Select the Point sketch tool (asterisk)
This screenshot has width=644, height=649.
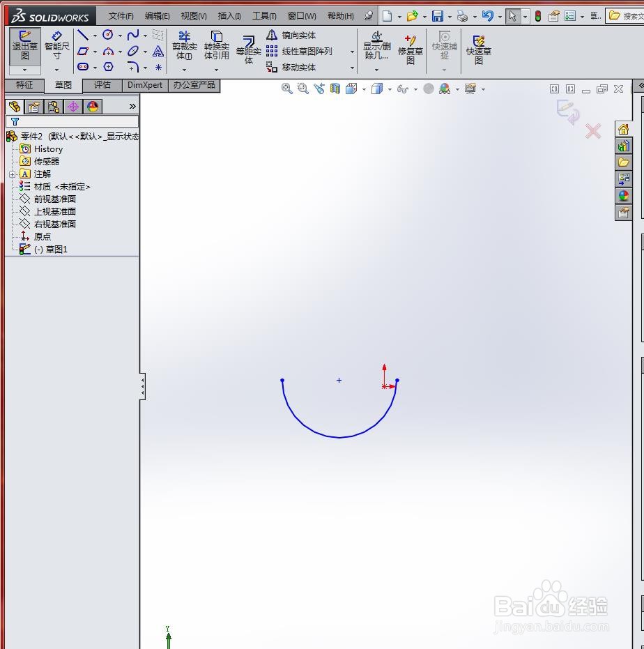(x=158, y=67)
